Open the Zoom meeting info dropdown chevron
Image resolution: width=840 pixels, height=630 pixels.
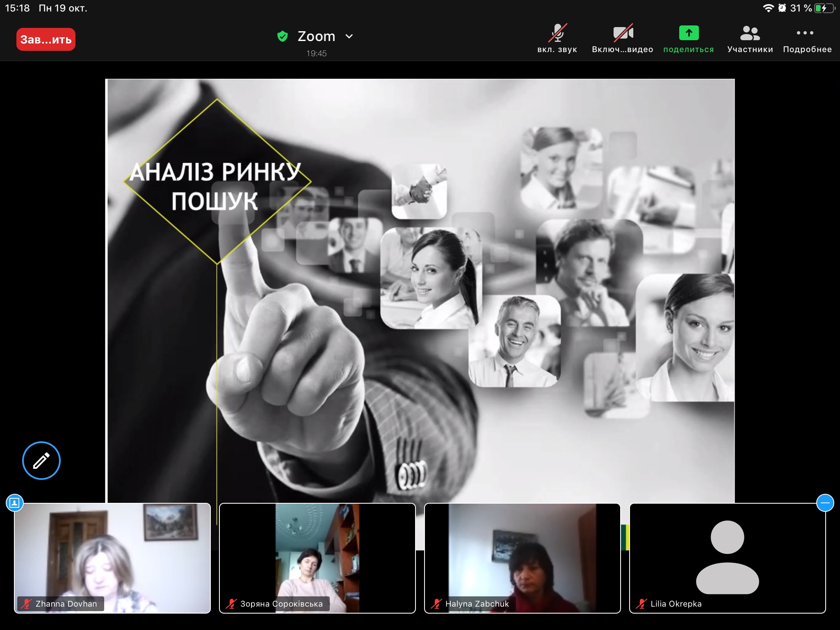[349, 37]
